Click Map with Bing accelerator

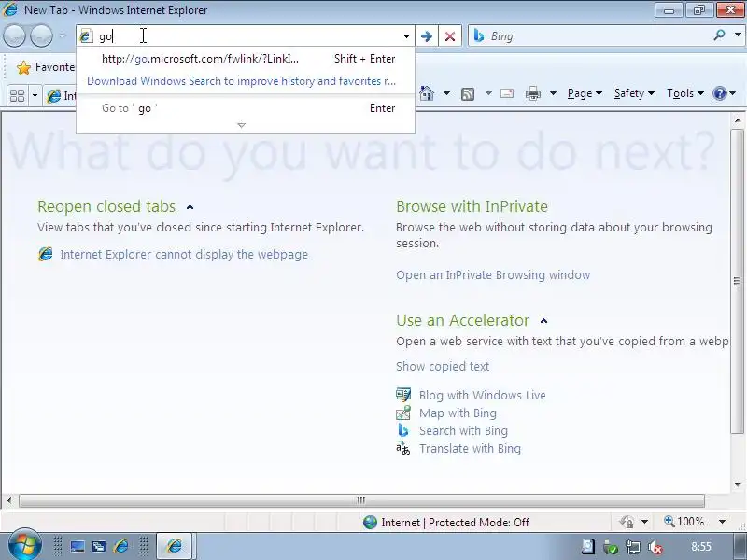[458, 413]
